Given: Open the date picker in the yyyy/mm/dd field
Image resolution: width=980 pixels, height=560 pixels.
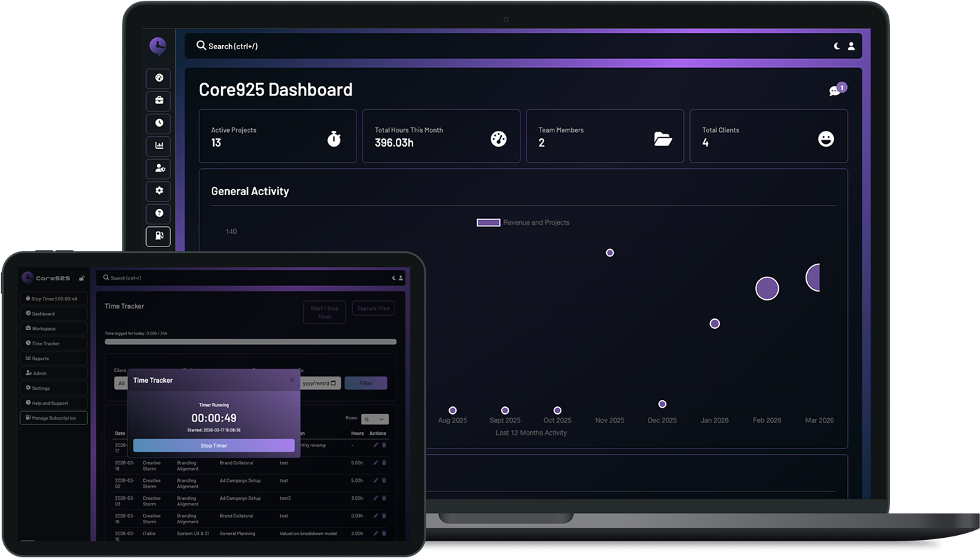Looking at the screenshot, I should 333,383.
